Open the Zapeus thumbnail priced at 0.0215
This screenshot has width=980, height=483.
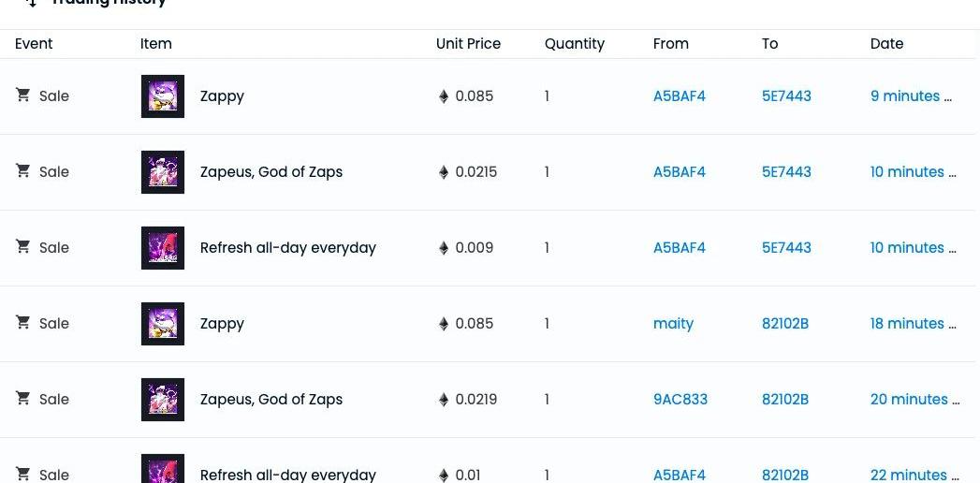click(x=163, y=172)
